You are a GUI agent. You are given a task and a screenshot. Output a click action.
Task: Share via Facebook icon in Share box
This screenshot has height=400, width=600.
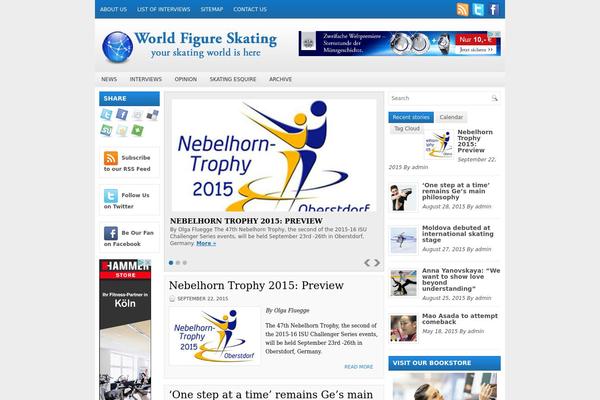point(122,114)
